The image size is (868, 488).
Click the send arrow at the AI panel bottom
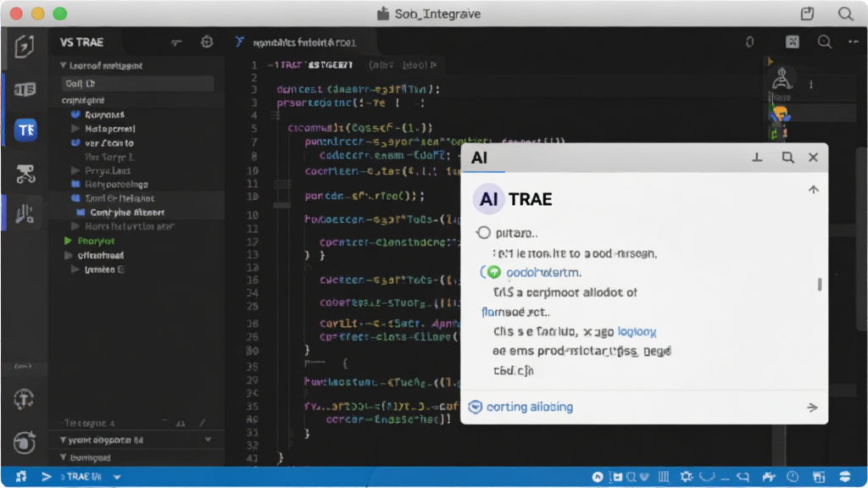click(812, 408)
